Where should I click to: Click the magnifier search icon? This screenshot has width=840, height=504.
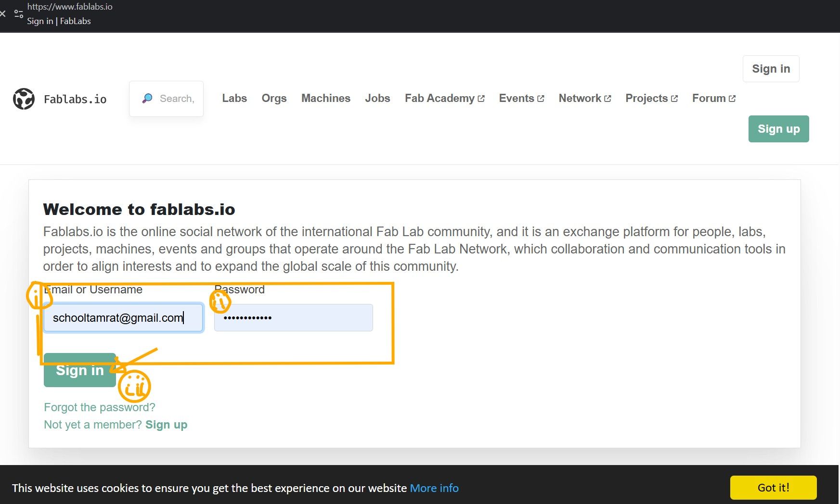pos(147,98)
